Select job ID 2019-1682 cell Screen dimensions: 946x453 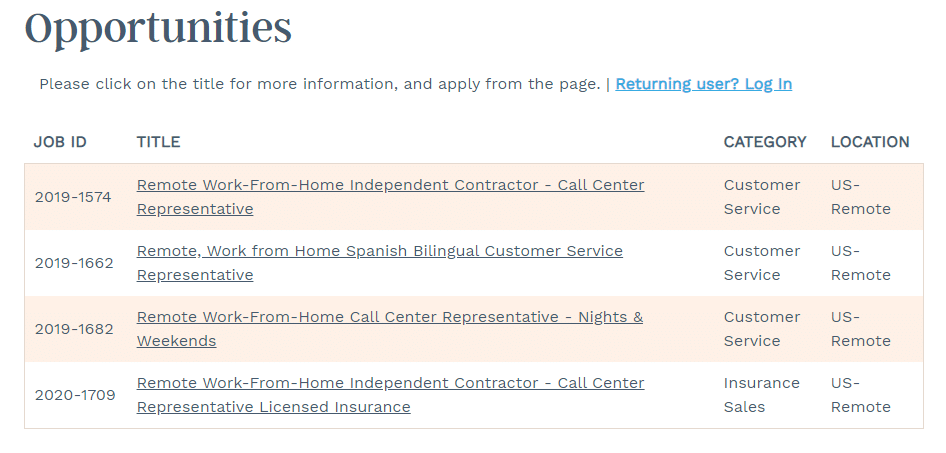pyautogui.click(x=73, y=329)
